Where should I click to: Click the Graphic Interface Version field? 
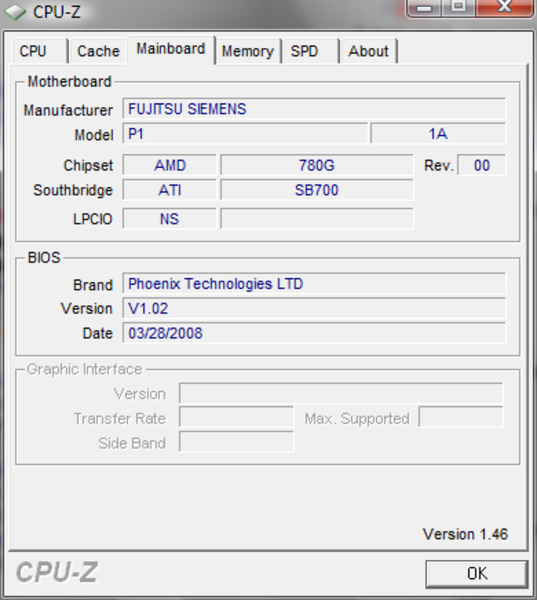click(x=341, y=393)
